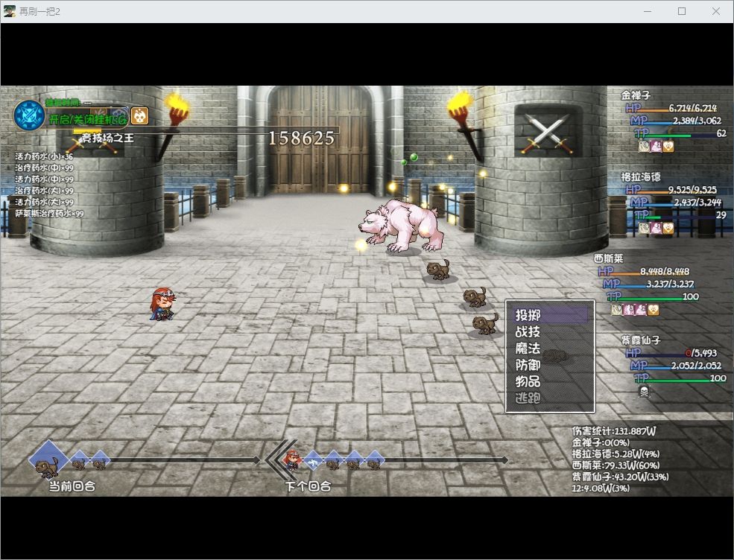Click 格拉海德's orange heart status icon

coord(668,228)
